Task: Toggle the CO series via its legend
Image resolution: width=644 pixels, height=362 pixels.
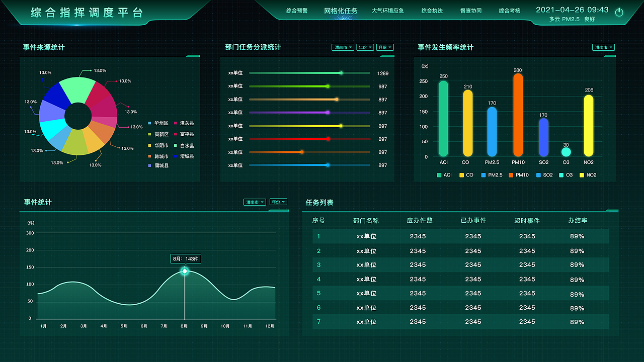Action: point(461,174)
